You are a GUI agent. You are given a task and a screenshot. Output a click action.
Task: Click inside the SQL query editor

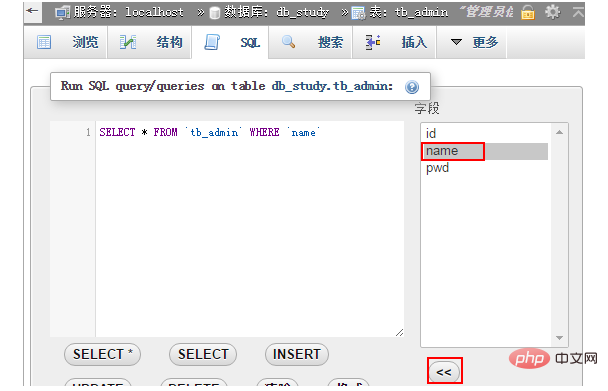249,229
